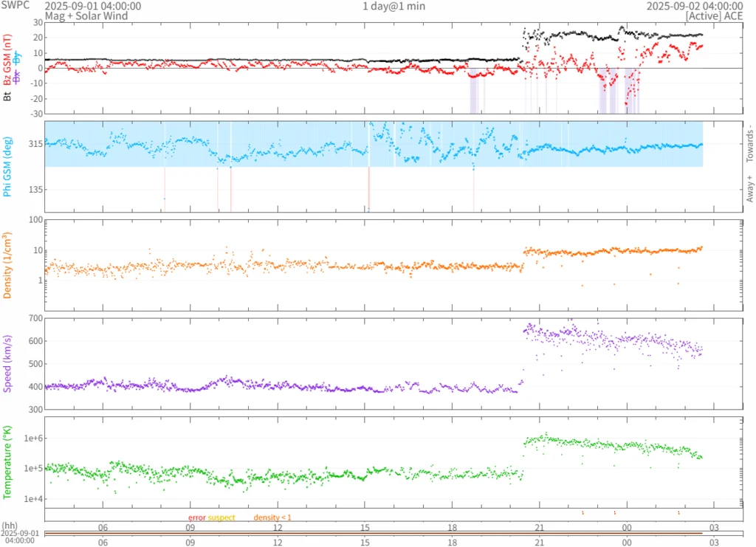
Task: Click the Phi GSM axis label
Action: pos(7,167)
